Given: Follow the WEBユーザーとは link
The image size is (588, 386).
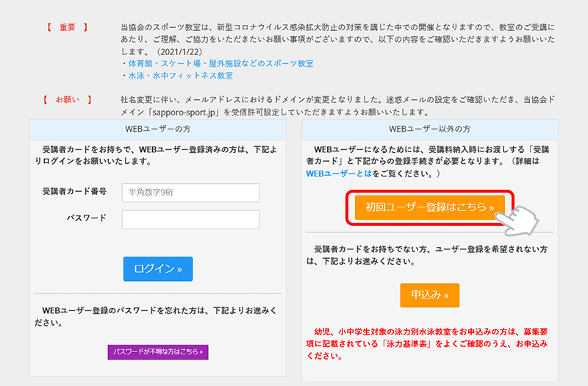Looking at the screenshot, I should click(339, 174).
